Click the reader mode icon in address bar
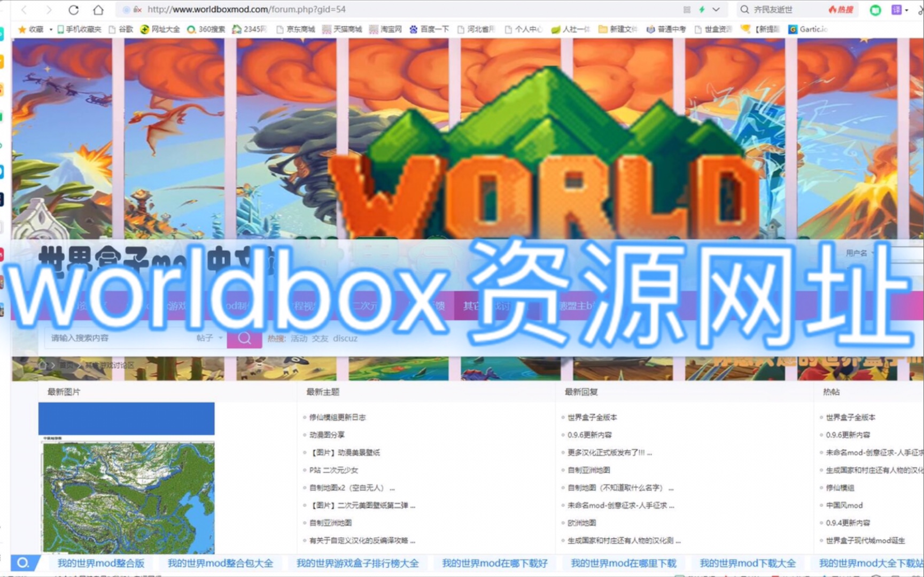 coord(687,10)
